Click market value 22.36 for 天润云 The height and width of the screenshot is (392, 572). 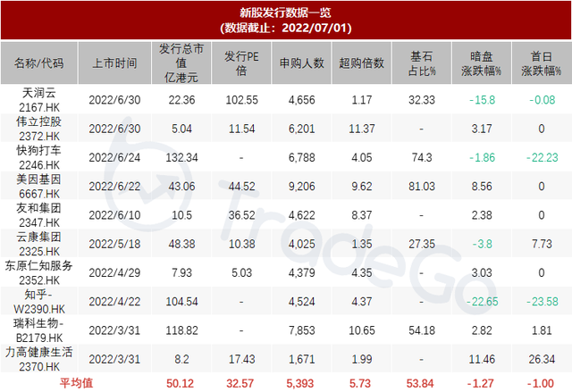pos(181,100)
